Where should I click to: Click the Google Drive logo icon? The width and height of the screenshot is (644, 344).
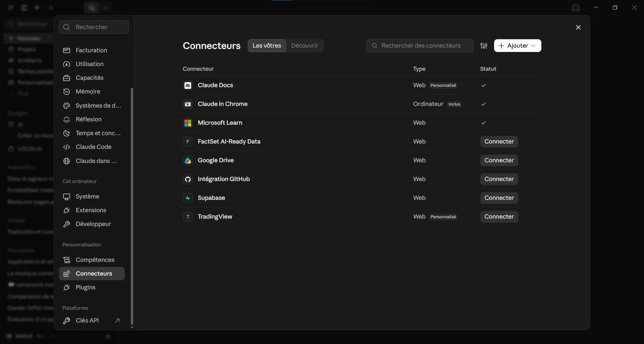click(188, 161)
